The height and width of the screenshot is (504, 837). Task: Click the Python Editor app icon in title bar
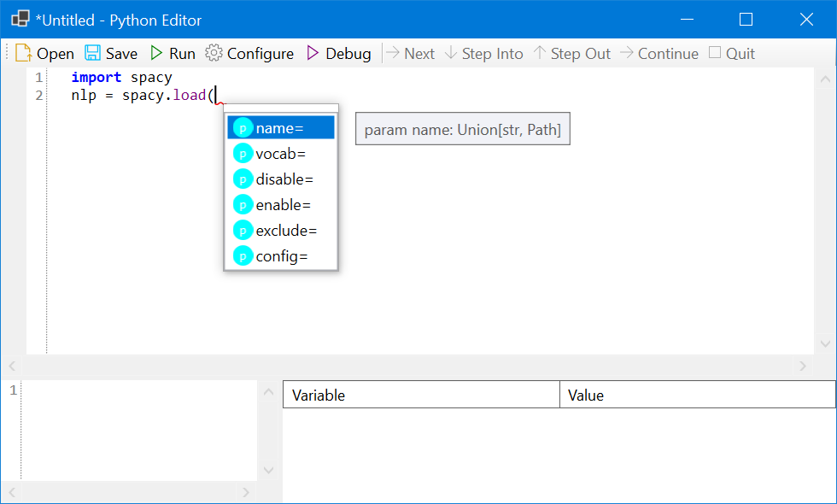click(20, 19)
